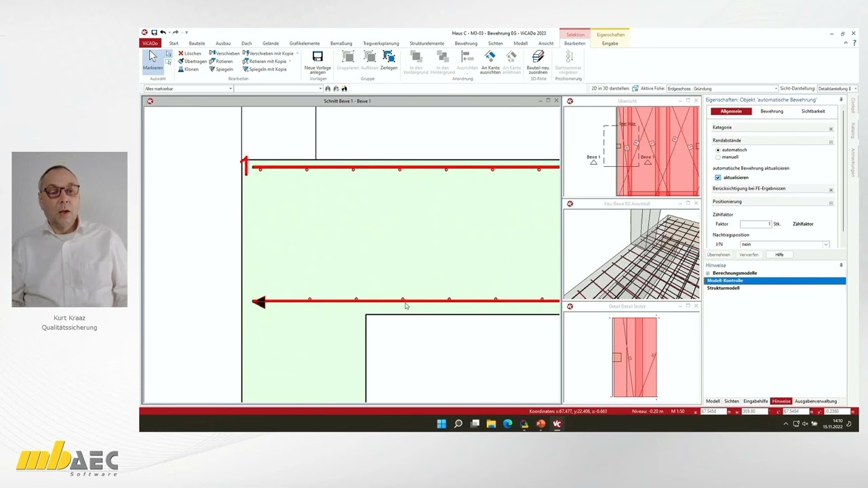Click the Faktor input field
Image resolution: width=868 pixels, height=488 pixels.
[755, 224]
